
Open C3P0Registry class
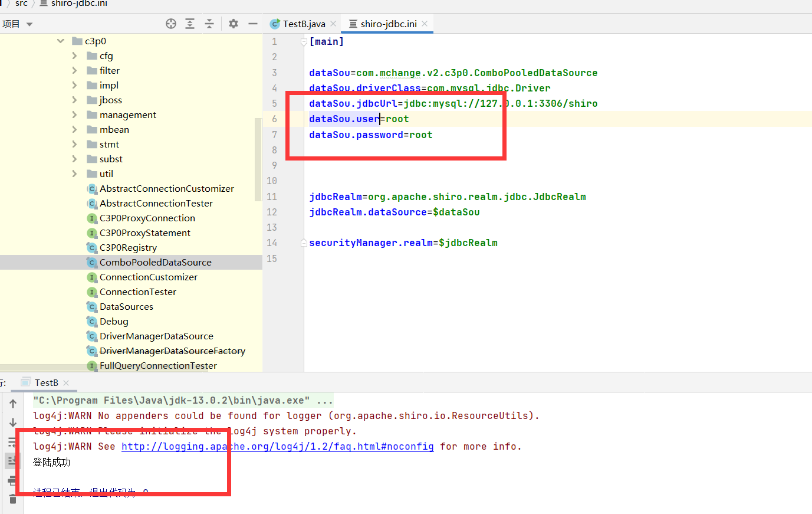(128, 247)
